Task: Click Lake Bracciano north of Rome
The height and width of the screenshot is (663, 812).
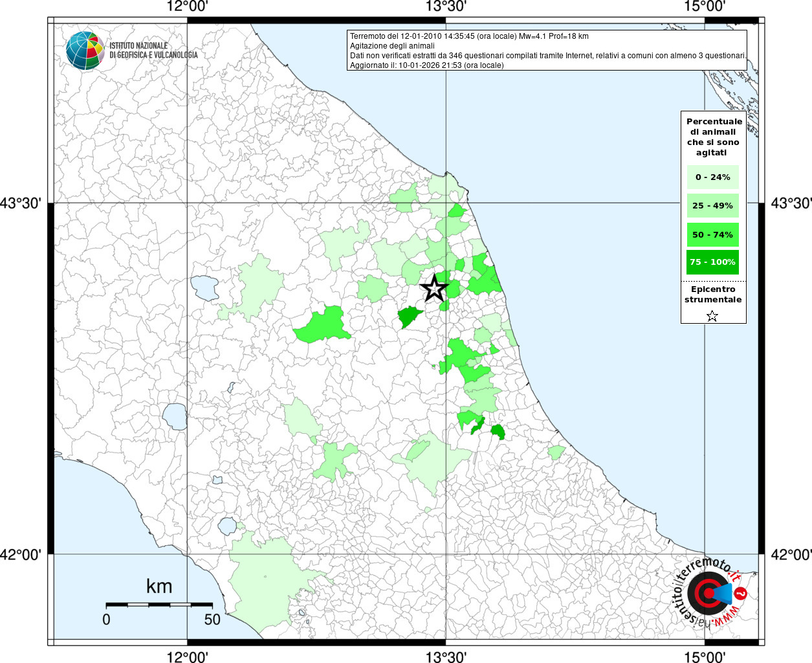Action: click(x=227, y=526)
